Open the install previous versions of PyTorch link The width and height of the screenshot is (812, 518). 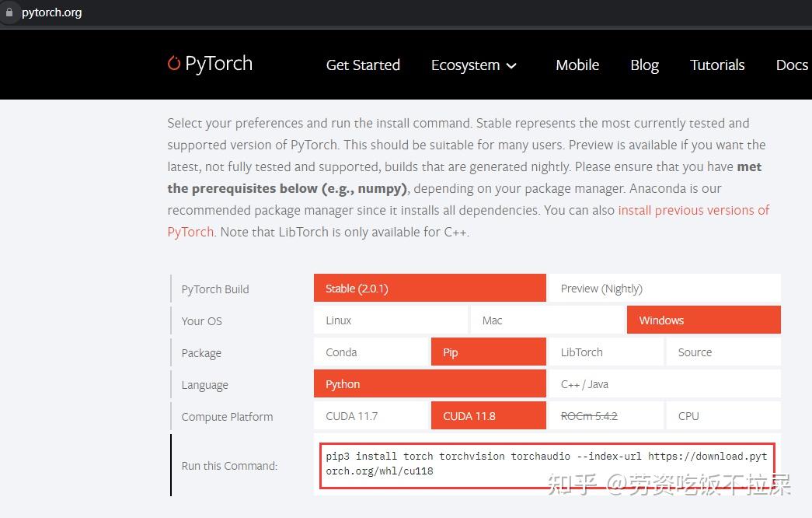click(694, 210)
